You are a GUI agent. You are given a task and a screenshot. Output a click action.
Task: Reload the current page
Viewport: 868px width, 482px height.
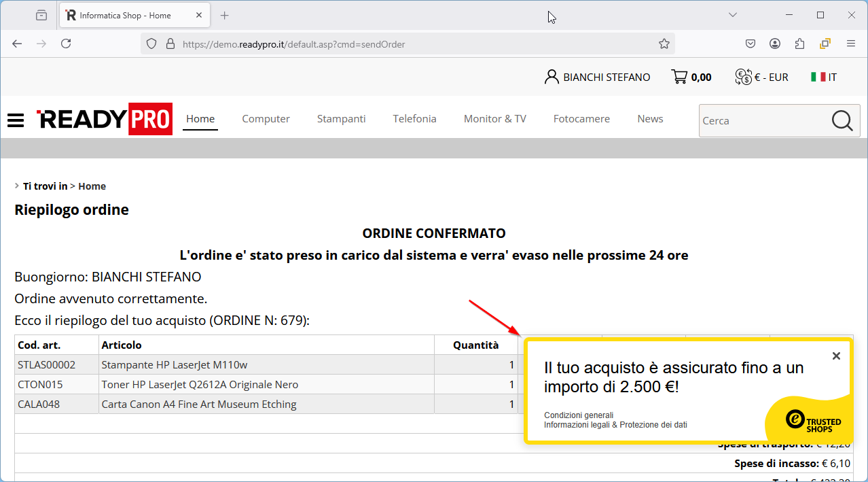click(x=66, y=44)
